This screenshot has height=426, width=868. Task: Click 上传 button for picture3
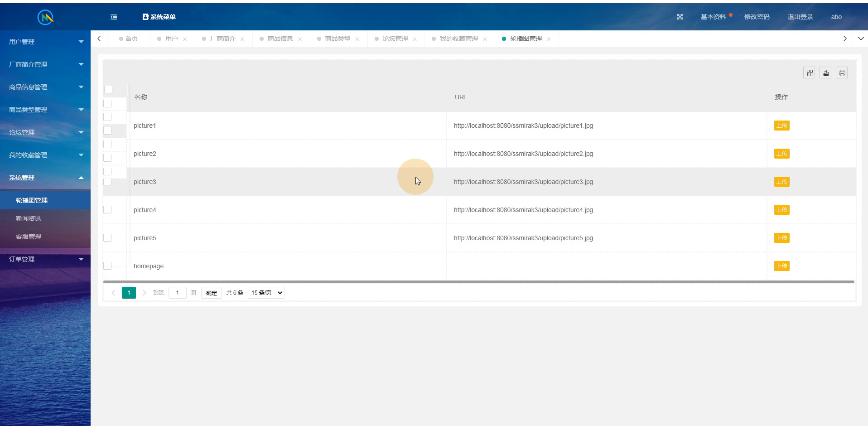pyautogui.click(x=781, y=182)
